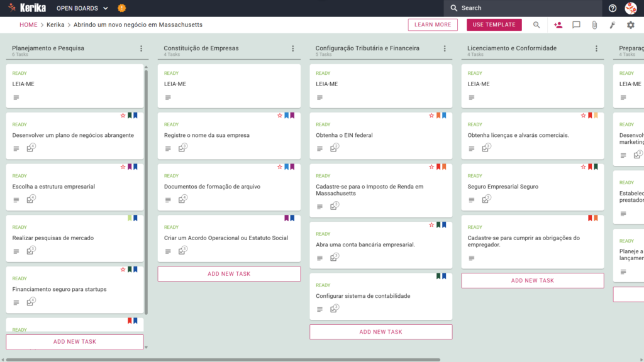Click the LEARN MORE button

pyautogui.click(x=433, y=25)
